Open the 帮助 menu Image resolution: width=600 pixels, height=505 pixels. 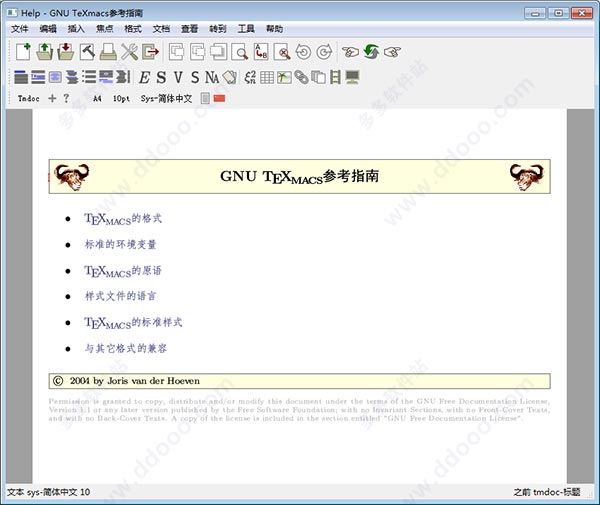click(x=274, y=29)
